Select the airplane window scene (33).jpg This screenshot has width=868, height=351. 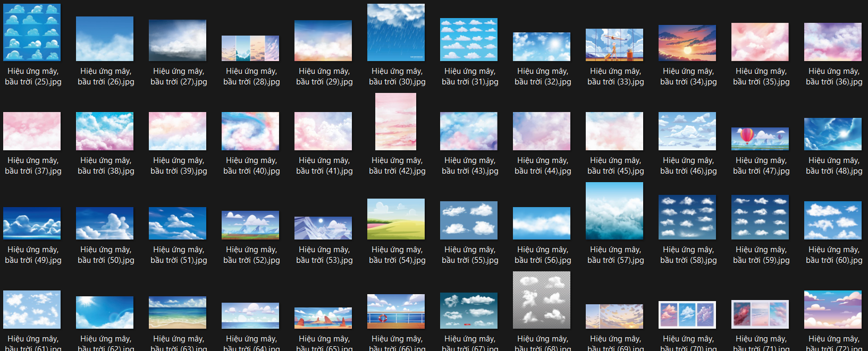click(x=614, y=45)
